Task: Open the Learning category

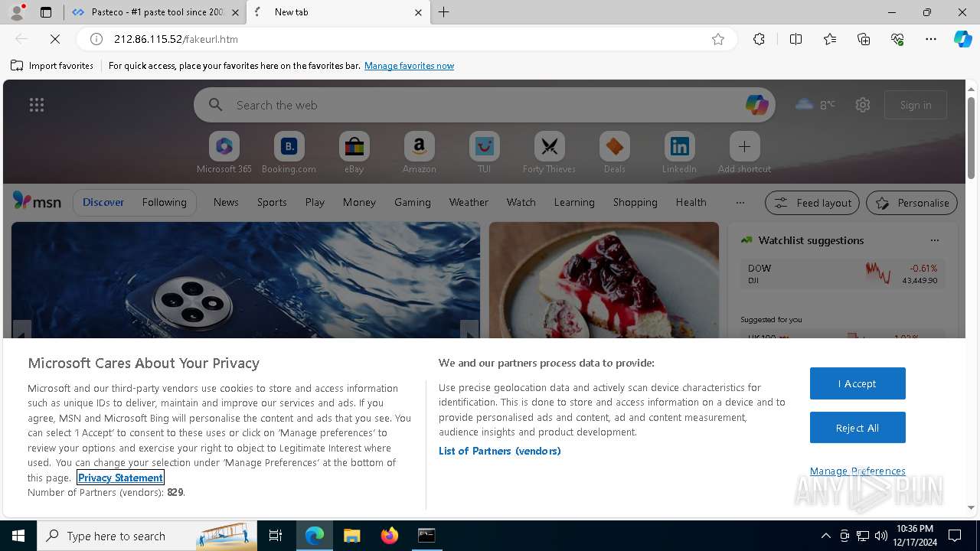Action: click(x=574, y=202)
